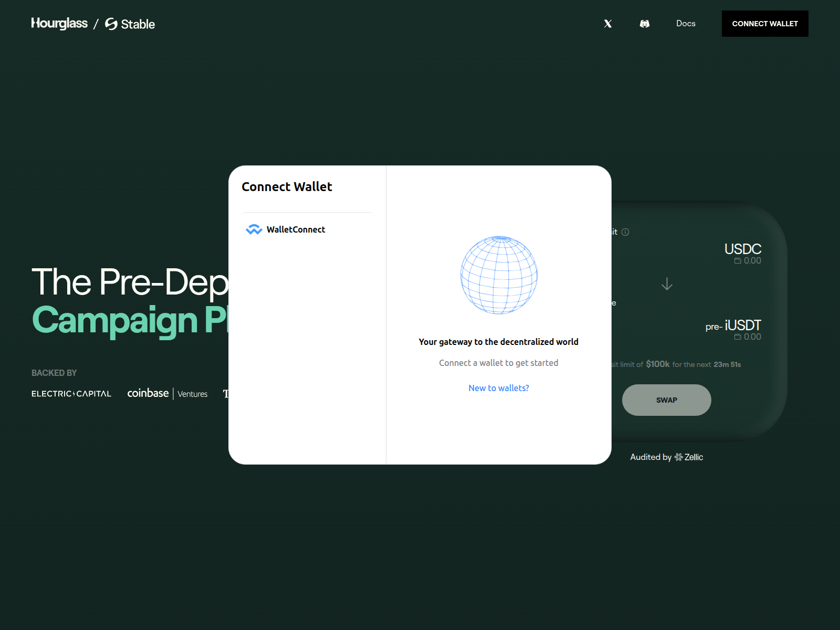Click the SWAP button
This screenshot has height=630, width=840.
(x=667, y=400)
